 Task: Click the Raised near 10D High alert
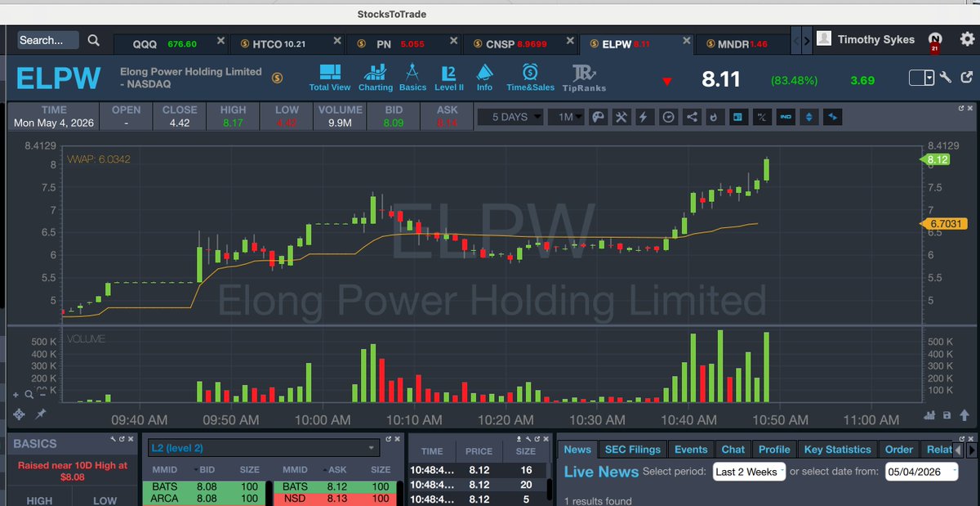coord(73,471)
